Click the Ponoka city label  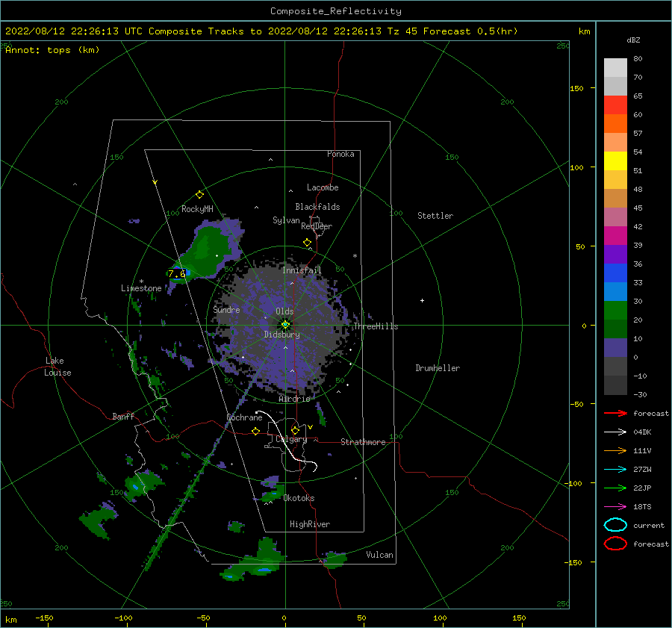(340, 154)
